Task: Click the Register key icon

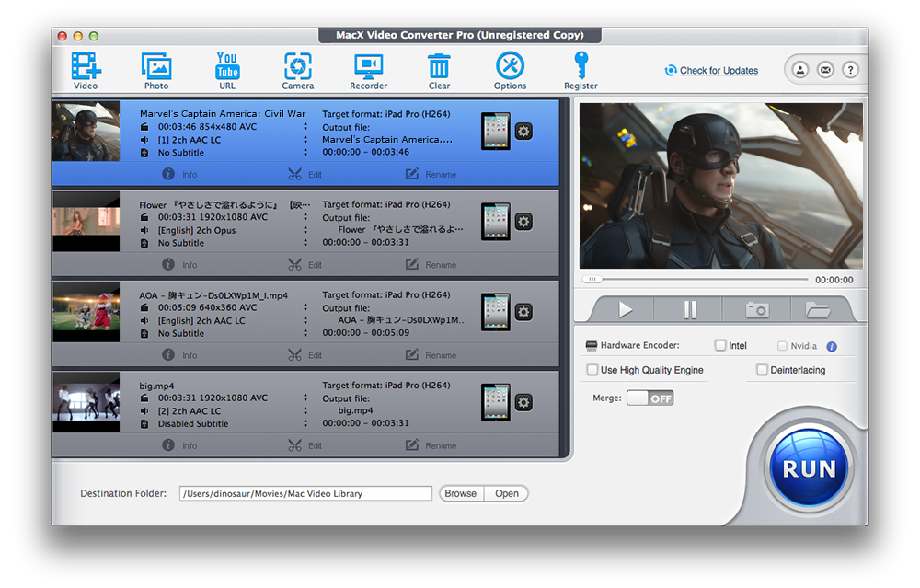Action: coord(581,66)
